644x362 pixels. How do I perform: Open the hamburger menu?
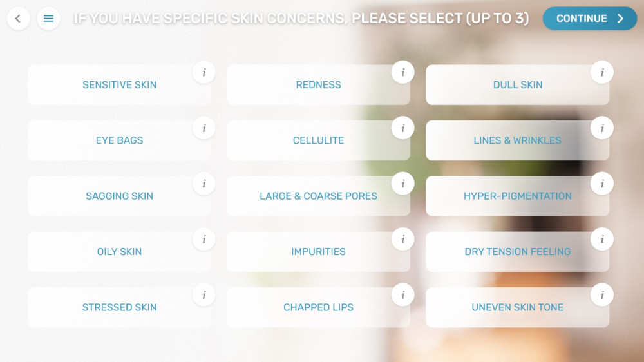tap(48, 19)
